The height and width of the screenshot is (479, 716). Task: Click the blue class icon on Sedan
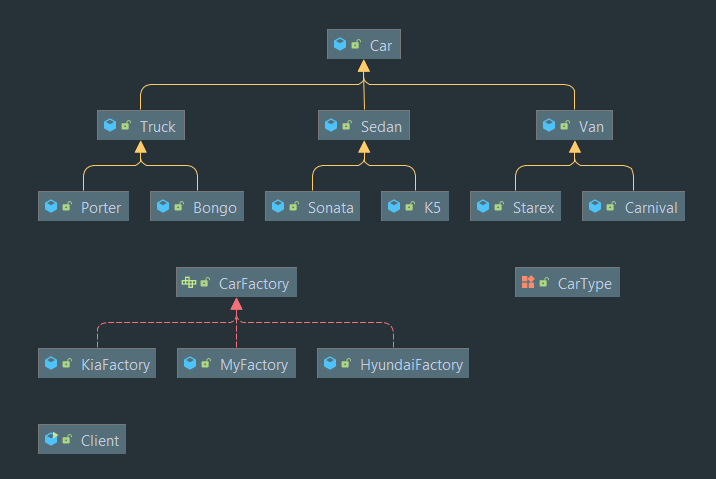click(x=331, y=125)
